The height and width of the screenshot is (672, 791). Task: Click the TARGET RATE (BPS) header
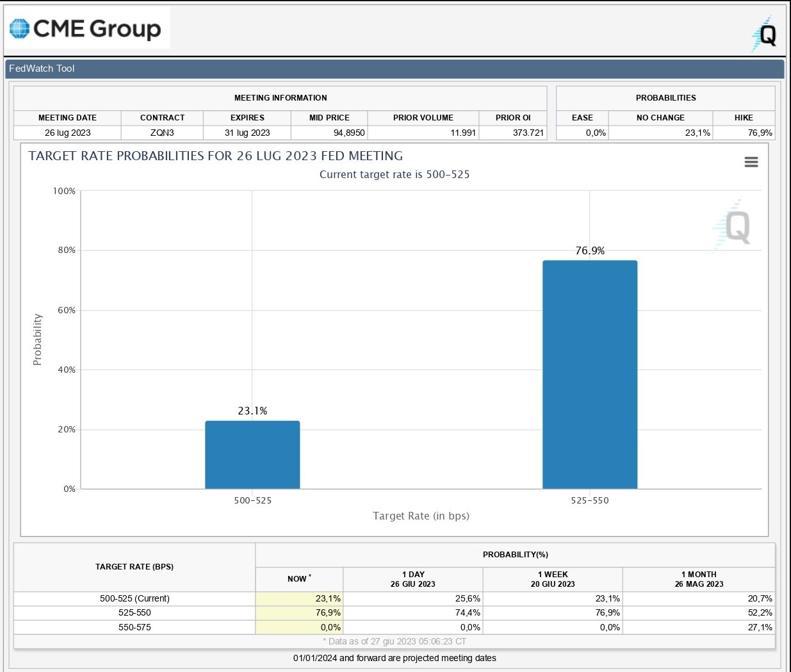(x=135, y=567)
